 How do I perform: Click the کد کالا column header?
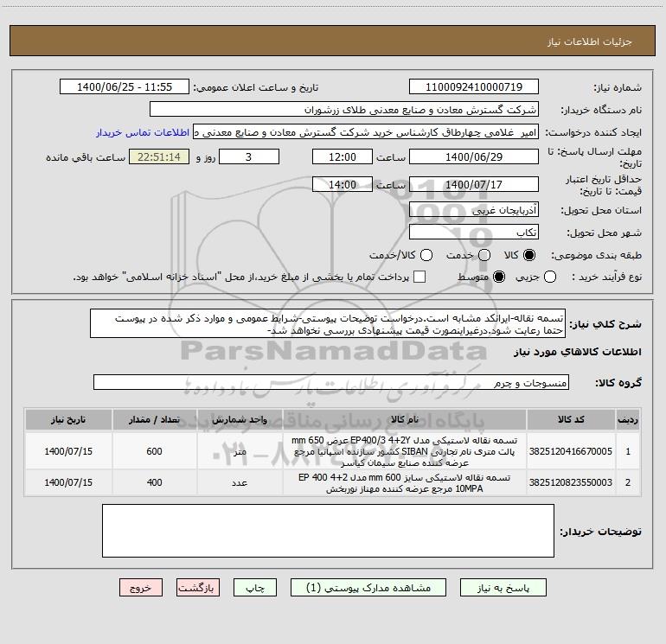tap(571, 419)
